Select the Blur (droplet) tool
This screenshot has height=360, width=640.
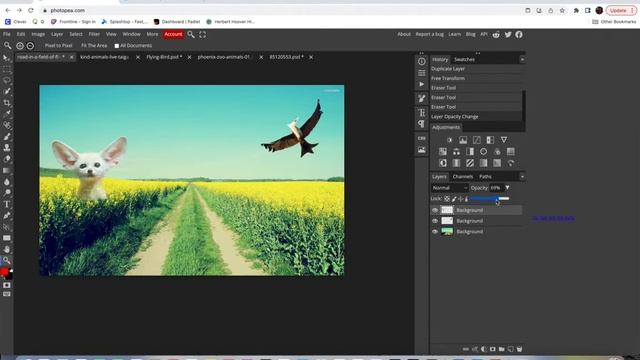click(7, 182)
